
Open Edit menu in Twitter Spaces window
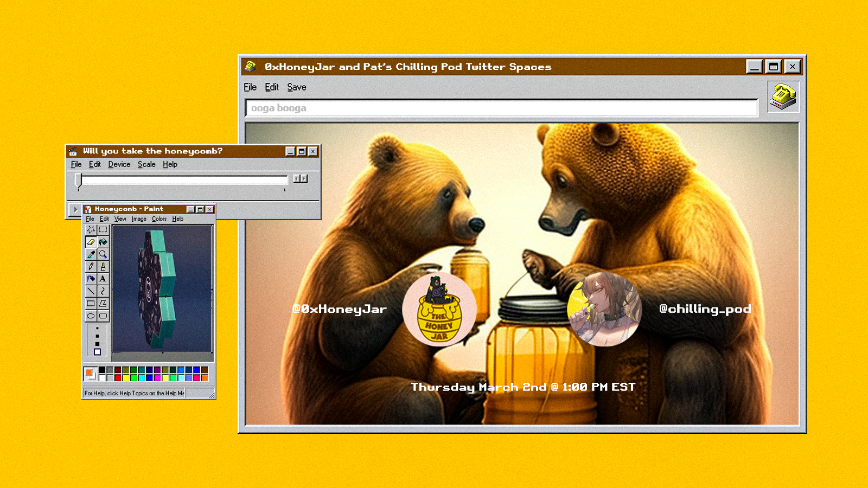tap(272, 87)
